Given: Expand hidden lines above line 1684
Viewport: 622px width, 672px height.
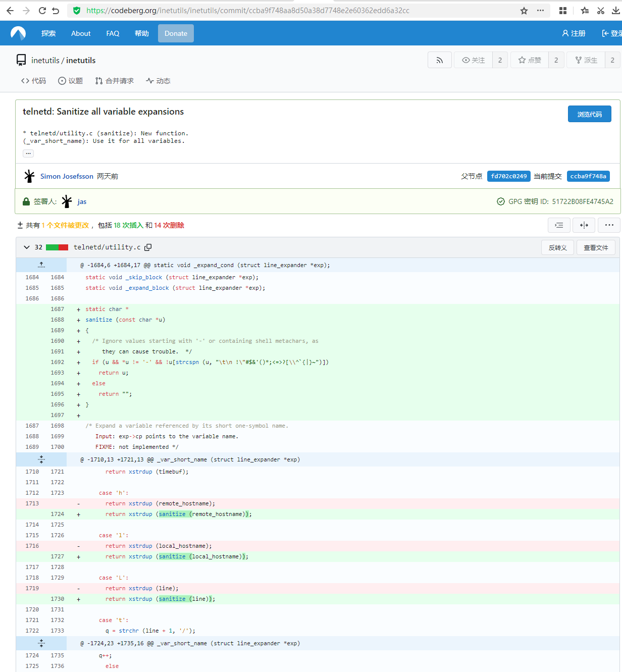Looking at the screenshot, I should 41,265.
